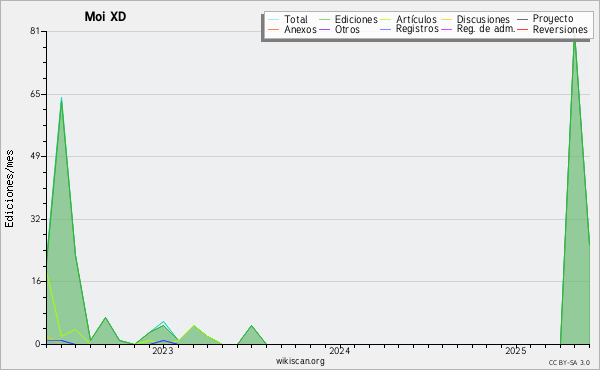Click the 'wikiscan.org' caption

click(x=300, y=361)
